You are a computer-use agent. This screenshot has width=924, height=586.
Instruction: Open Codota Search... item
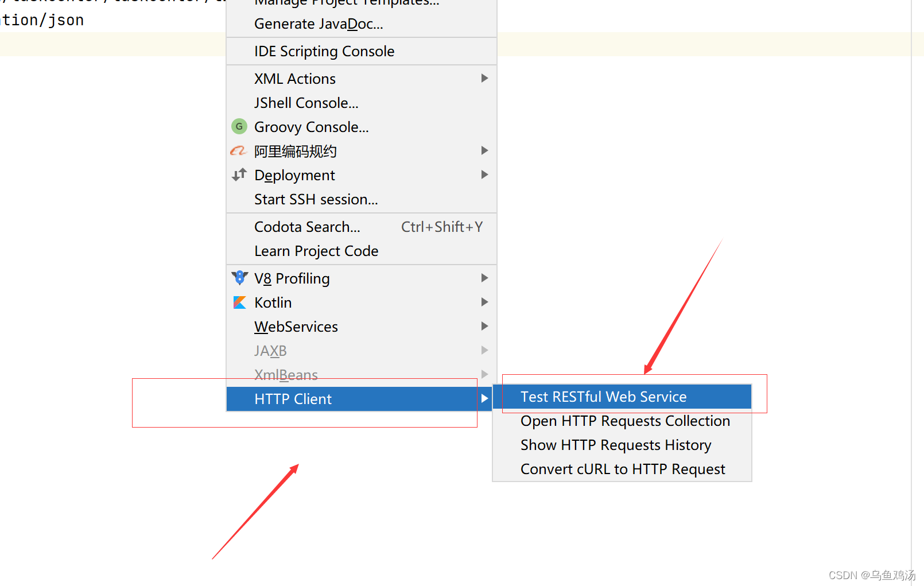(x=362, y=227)
